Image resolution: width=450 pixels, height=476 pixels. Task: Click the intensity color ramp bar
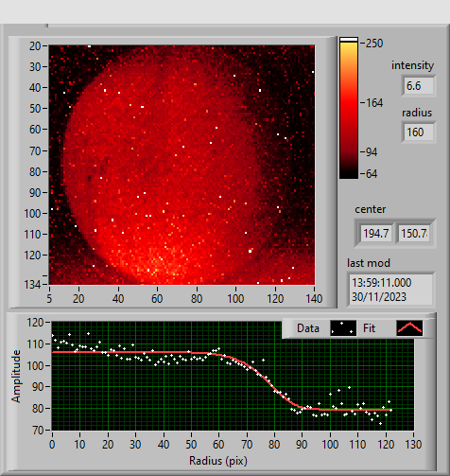point(349,108)
